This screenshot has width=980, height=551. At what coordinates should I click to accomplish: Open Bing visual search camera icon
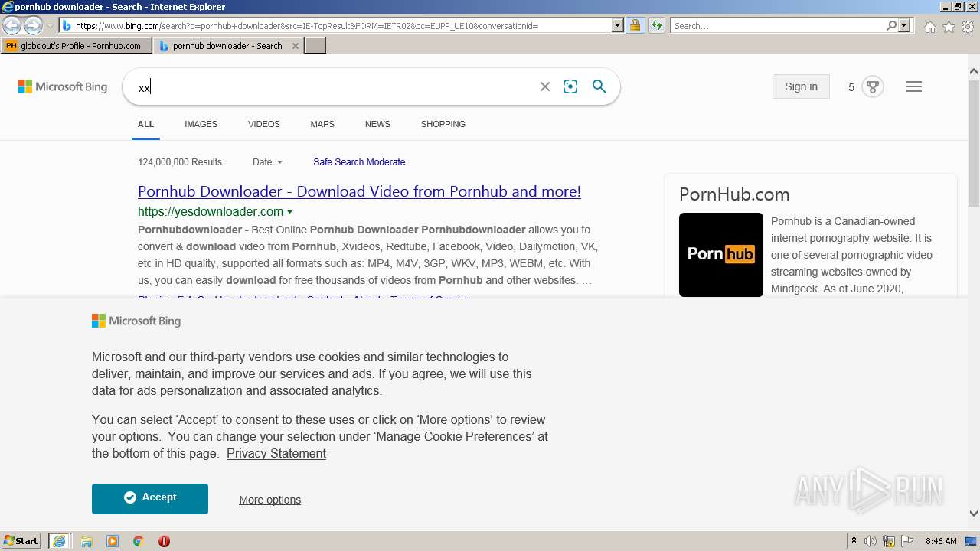[570, 86]
